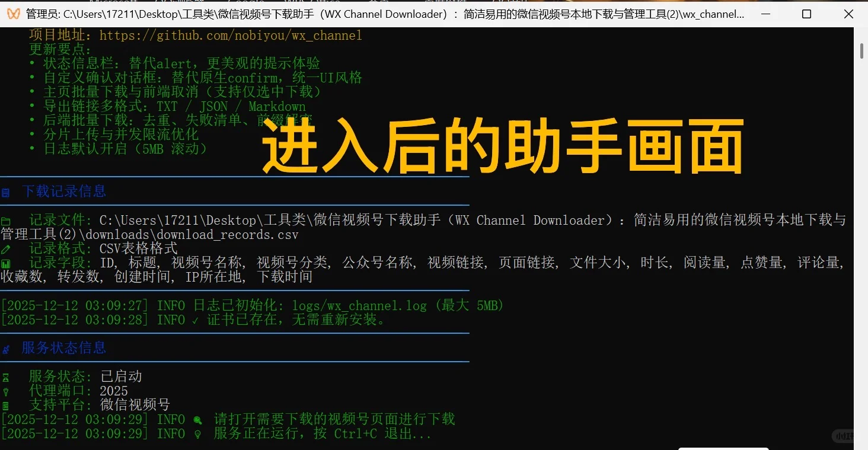Click the pencil icon next to 记录格式

pyautogui.click(x=5, y=248)
